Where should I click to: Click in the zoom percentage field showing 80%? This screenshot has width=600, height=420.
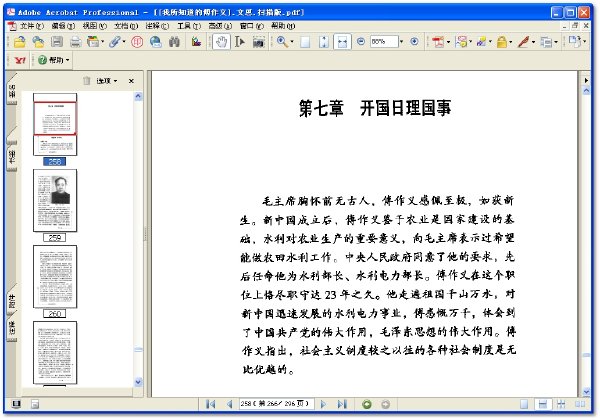384,41
